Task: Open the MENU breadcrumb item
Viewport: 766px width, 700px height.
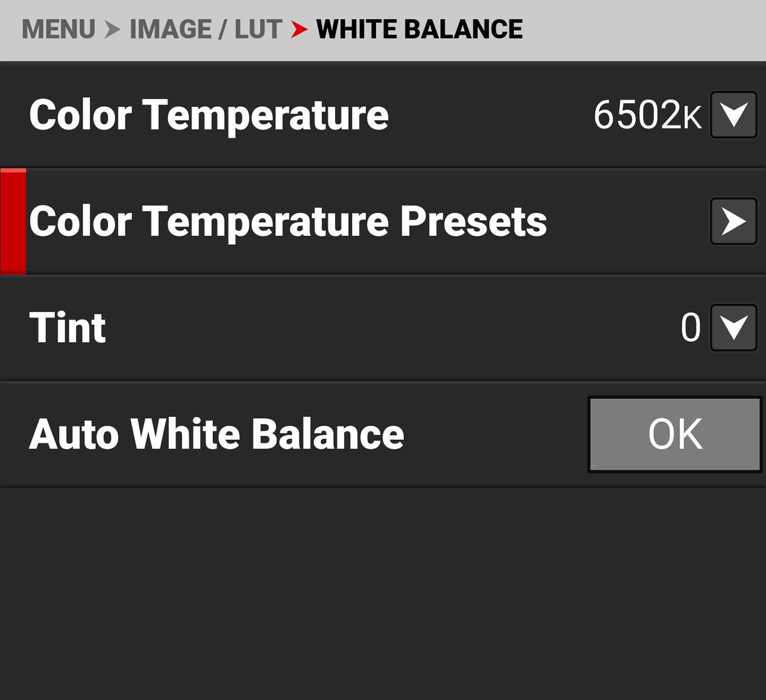Action: [59, 29]
